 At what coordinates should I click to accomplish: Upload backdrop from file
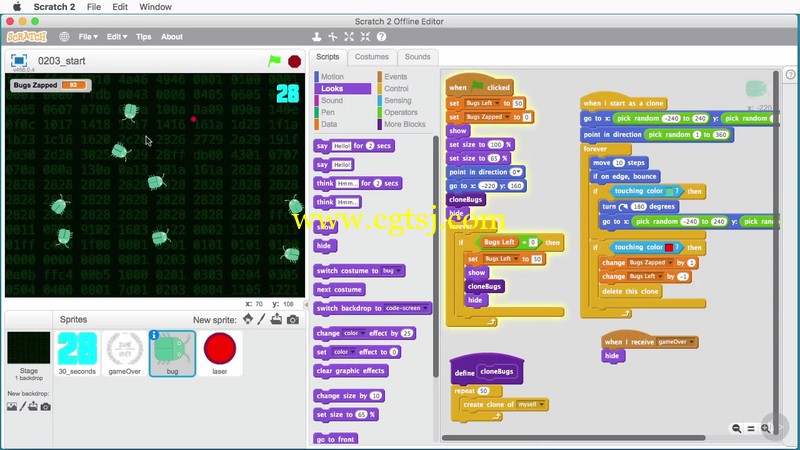(x=33, y=407)
